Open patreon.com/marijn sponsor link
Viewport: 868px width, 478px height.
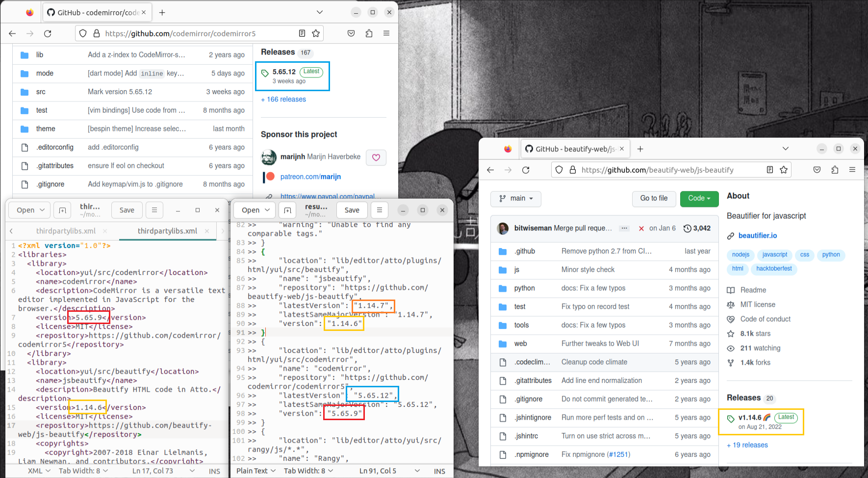pos(310,176)
